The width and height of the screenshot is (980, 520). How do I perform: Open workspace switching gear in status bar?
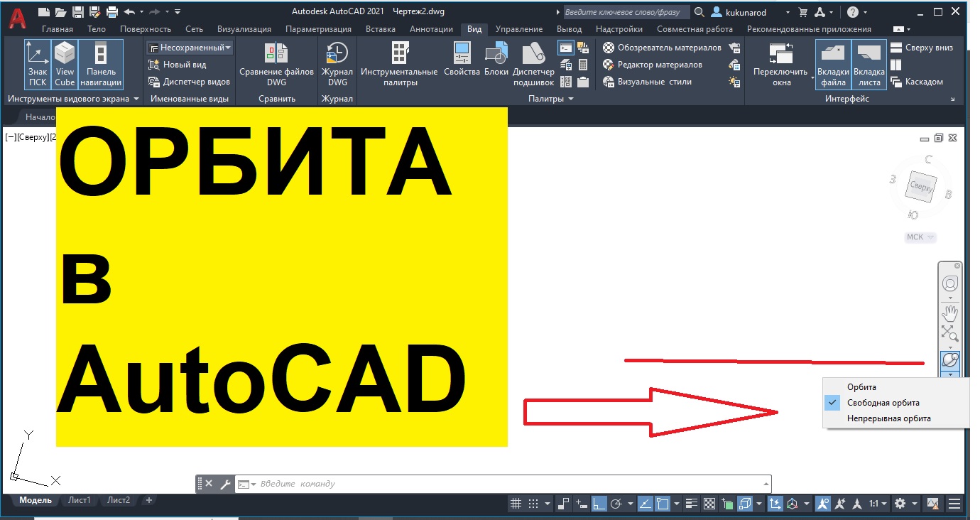coord(900,504)
